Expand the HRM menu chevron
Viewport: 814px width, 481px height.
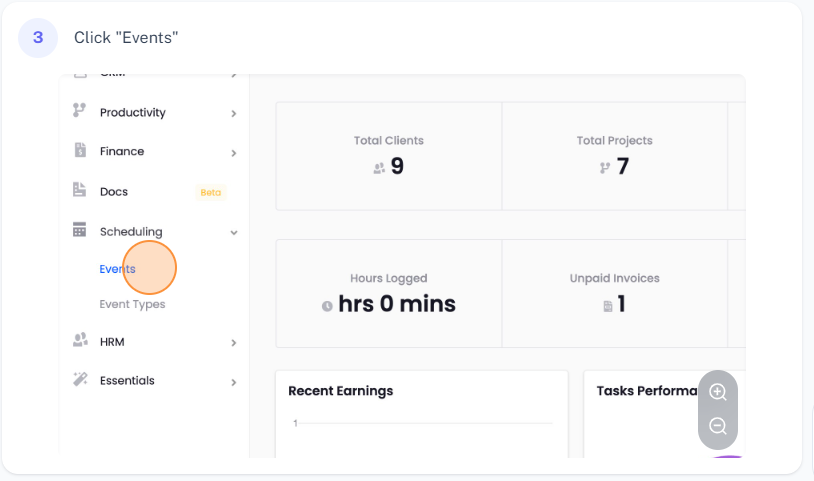pyautogui.click(x=234, y=343)
